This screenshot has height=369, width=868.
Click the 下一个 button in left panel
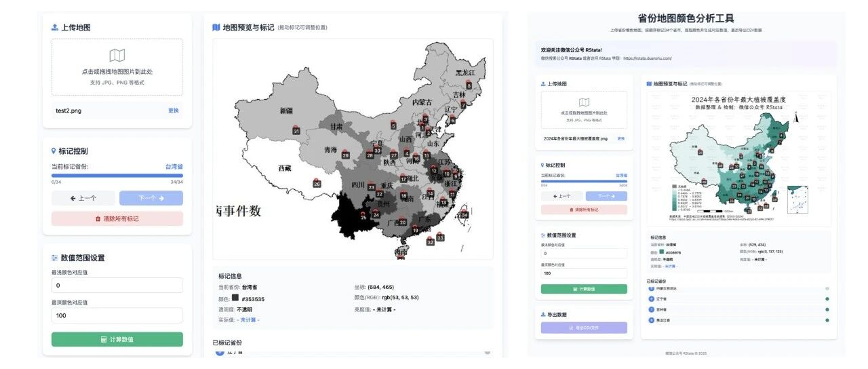point(151,198)
